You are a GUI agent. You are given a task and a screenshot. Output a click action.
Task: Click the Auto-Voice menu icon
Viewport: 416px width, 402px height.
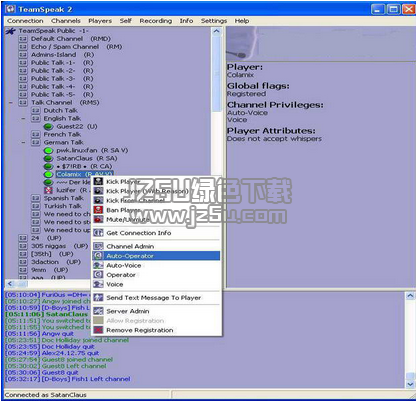click(x=98, y=266)
